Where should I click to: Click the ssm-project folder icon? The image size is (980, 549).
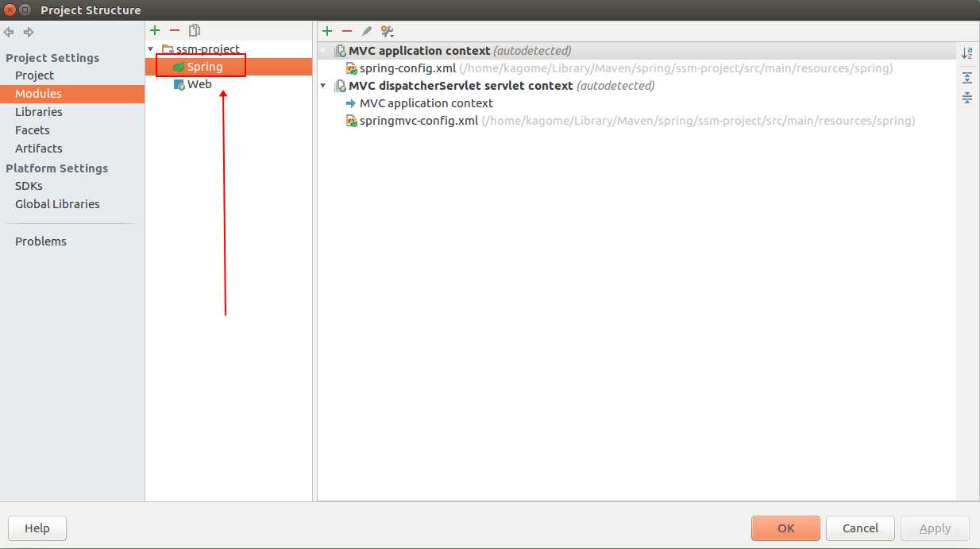coord(168,49)
